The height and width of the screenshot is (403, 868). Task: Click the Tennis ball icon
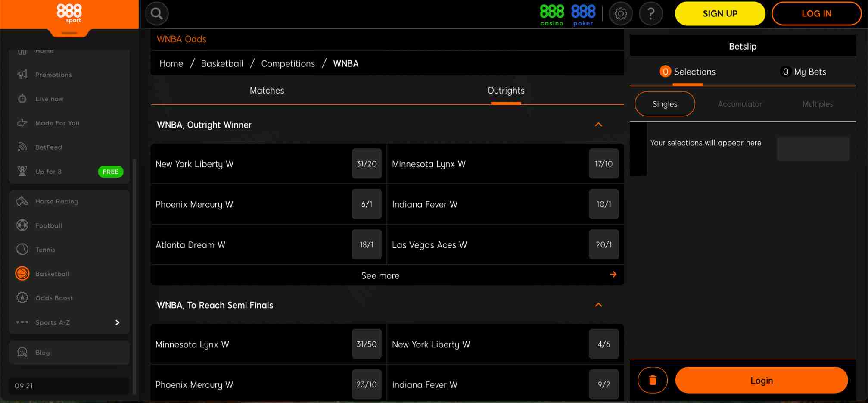pos(22,250)
